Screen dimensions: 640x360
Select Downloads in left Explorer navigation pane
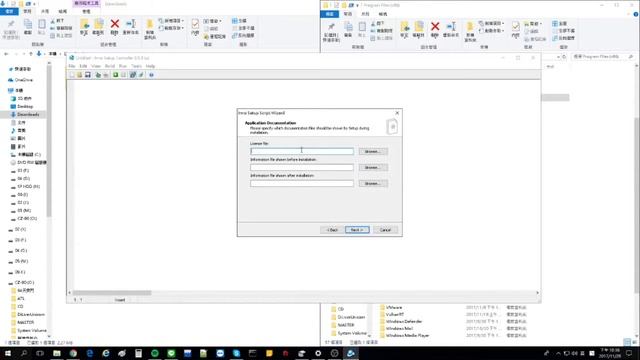pos(24,115)
